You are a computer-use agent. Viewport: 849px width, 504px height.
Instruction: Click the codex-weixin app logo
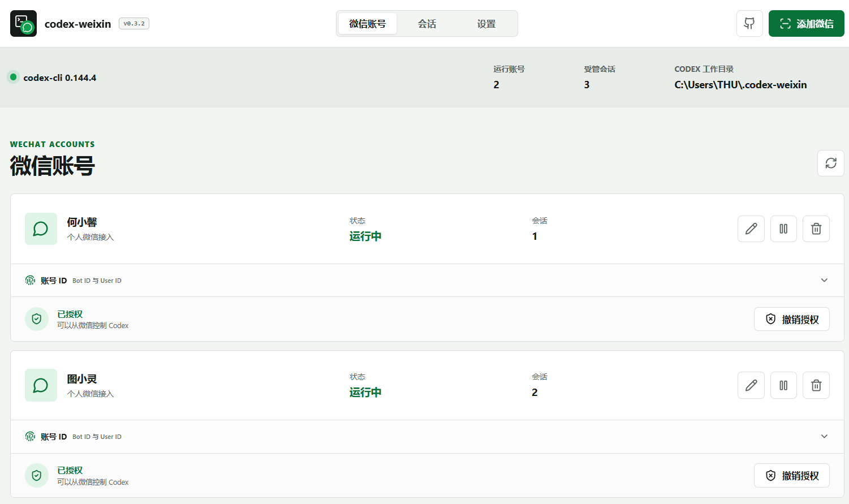(x=23, y=24)
